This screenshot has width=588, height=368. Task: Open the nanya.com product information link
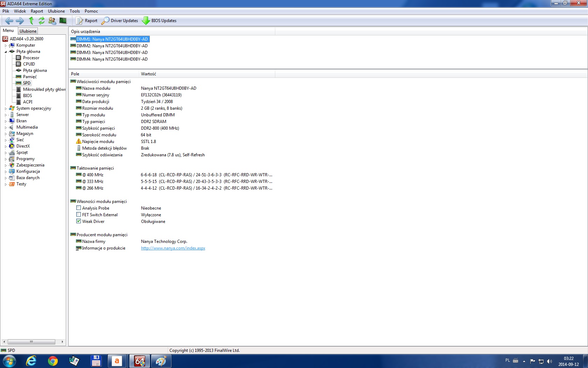173,248
